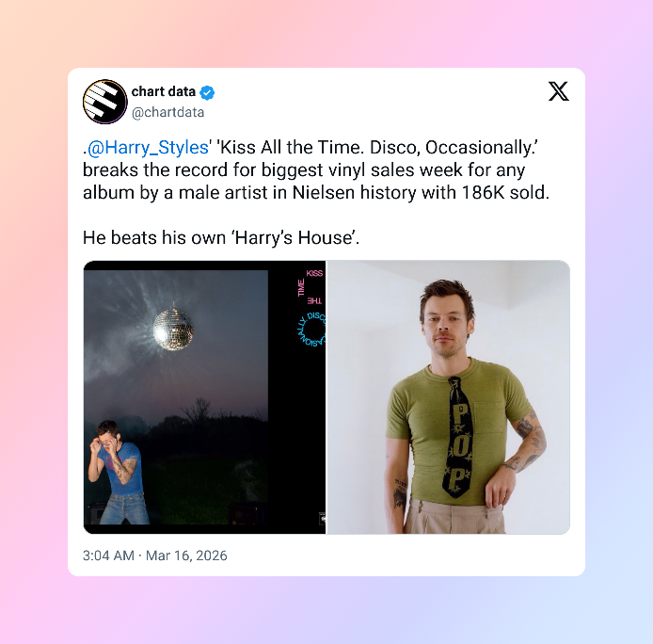653x644 pixels.
Task: Open the @Harry_Styles mention link
Action: pos(148,148)
